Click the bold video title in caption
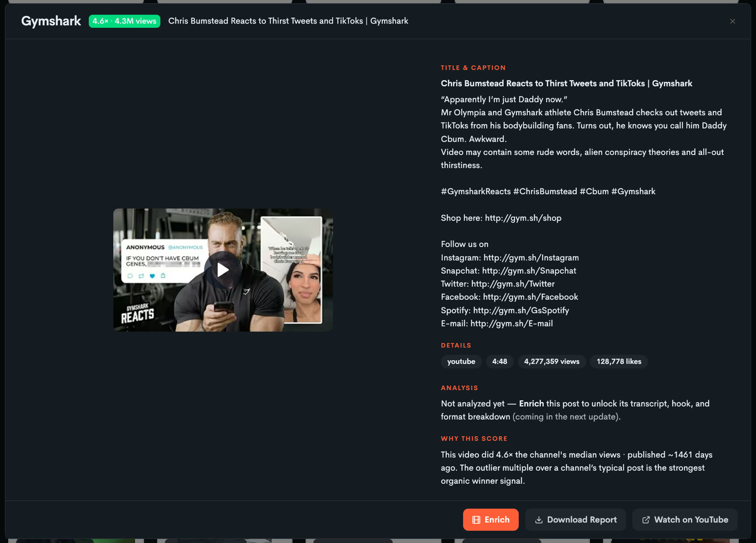The height and width of the screenshot is (543, 756). coord(567,83)
